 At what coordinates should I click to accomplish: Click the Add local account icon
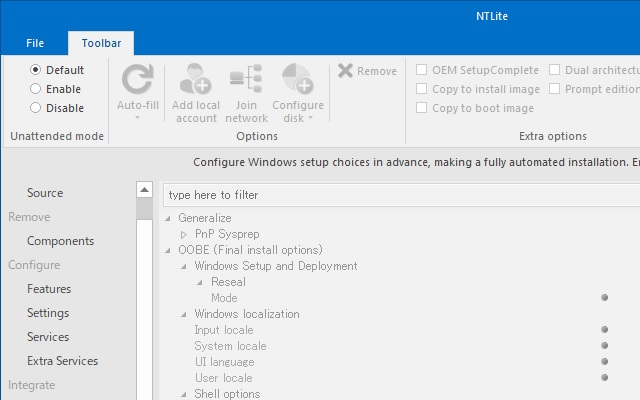196,78
